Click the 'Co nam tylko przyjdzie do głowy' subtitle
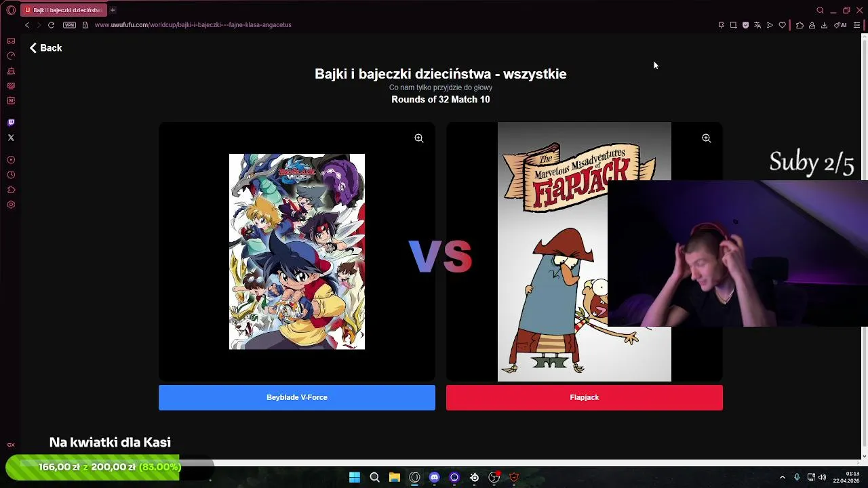Screen dimensions: 868x488 point(441,87)
